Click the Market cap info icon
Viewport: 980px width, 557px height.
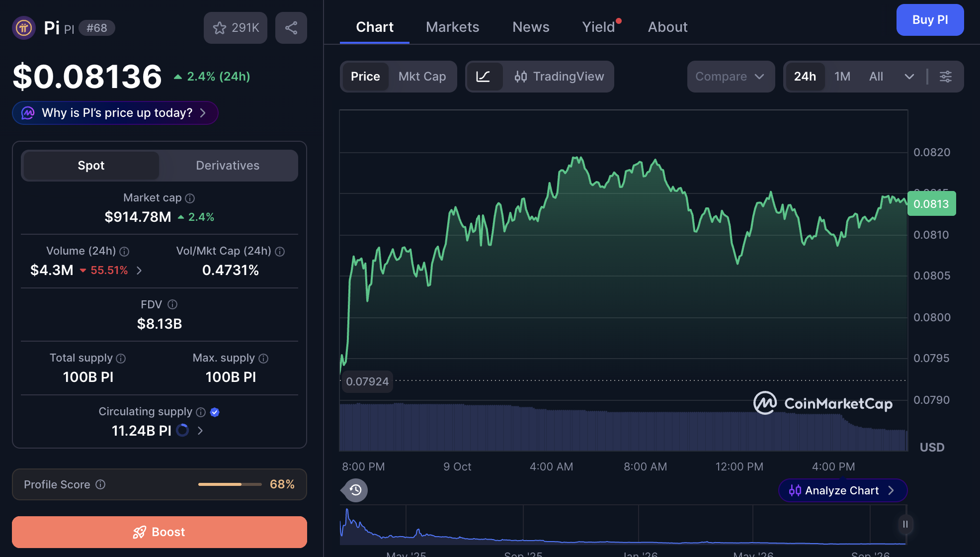[190, 198]
